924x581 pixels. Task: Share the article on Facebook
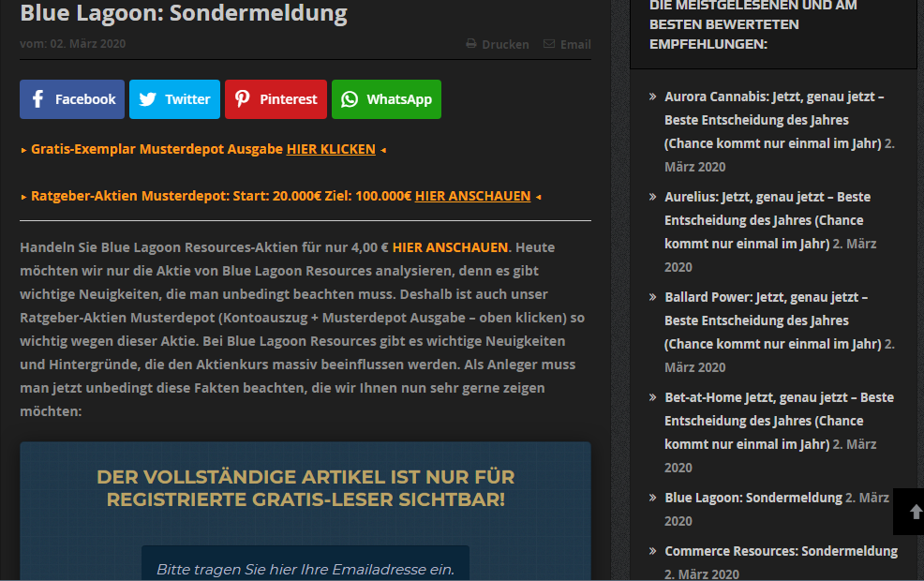click(72, 99)
